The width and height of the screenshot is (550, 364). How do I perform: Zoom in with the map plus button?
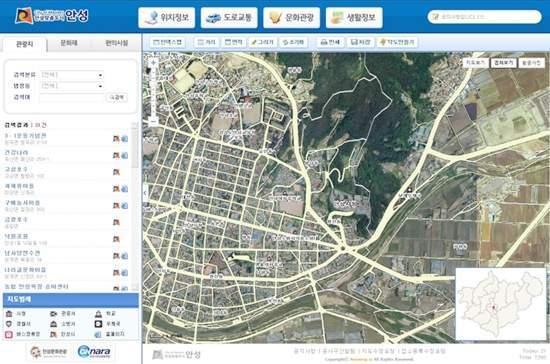pos(153,63)
